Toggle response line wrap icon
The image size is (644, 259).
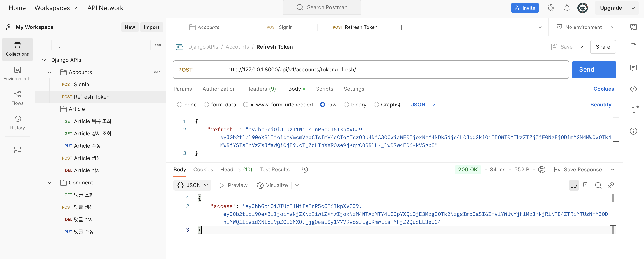(573, 185)
